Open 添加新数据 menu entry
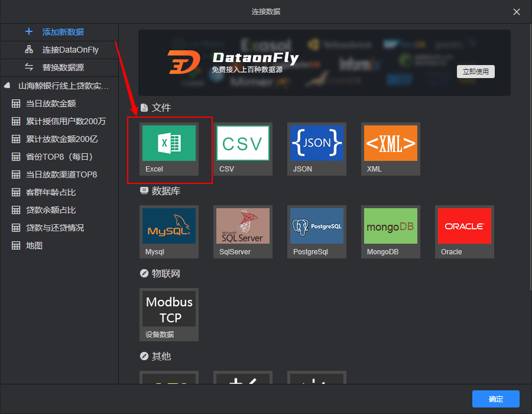The image size is (532, 414). [59, 32]
